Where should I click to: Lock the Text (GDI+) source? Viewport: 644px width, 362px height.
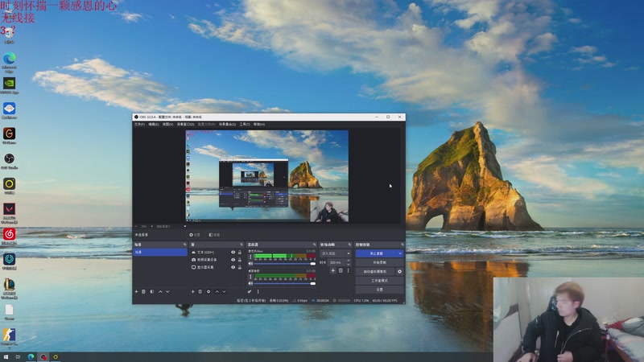[x=239, y=252]
